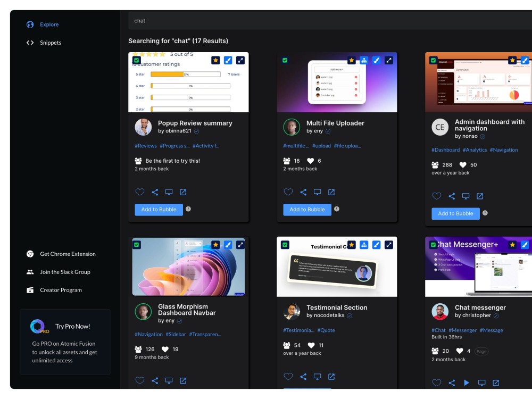Toggle green checkbox on Admin dashboard card
The height and width of the screenshot is (399, 532).
point(433,61)
